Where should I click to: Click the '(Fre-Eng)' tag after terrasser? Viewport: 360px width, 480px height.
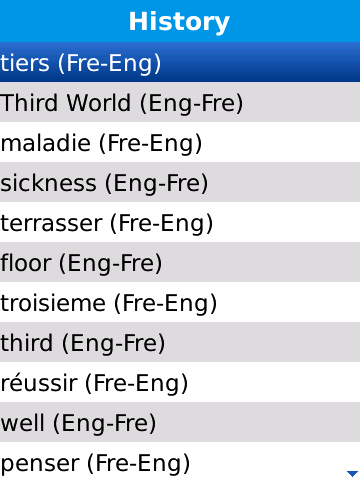point(161,224)
